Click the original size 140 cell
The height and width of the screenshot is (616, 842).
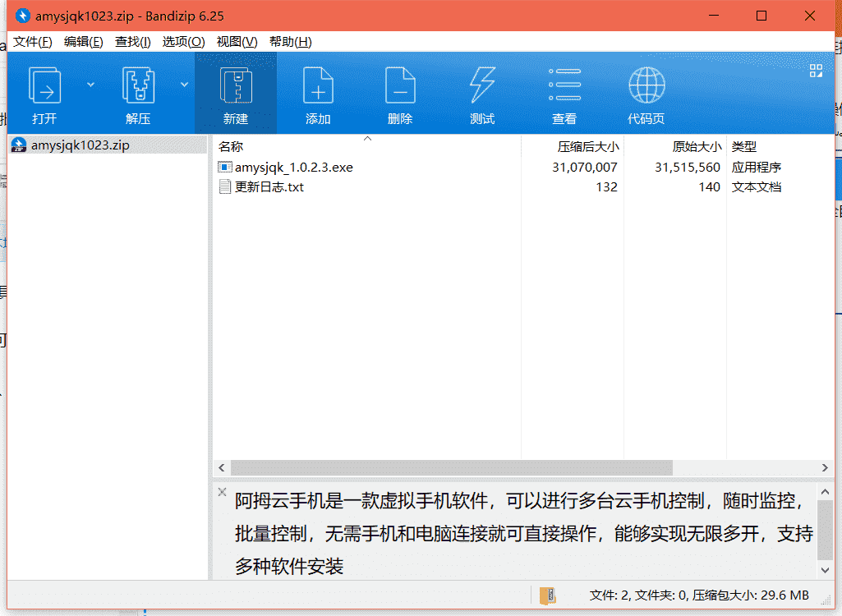click(x=709, y=187)
